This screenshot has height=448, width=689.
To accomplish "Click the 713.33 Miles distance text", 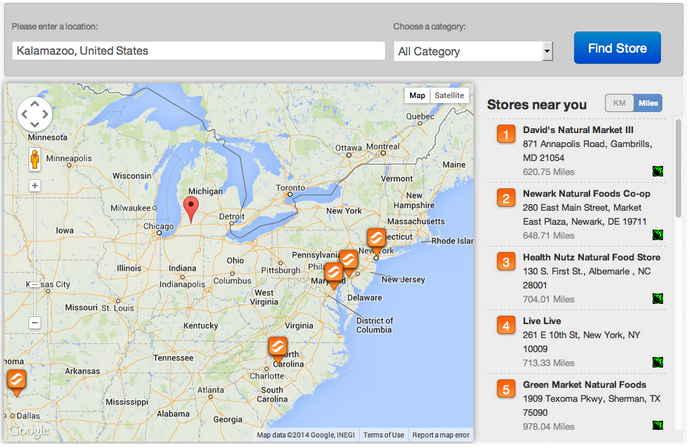I will point(548,363).
